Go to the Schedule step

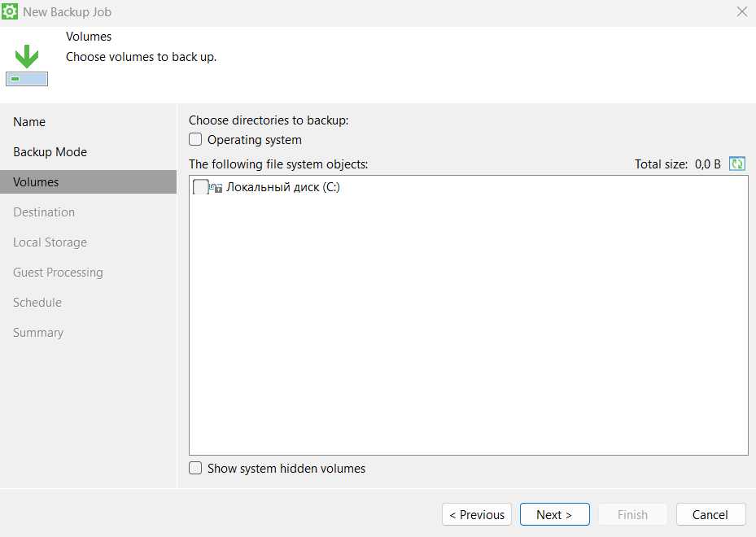(x=37, y=303)
